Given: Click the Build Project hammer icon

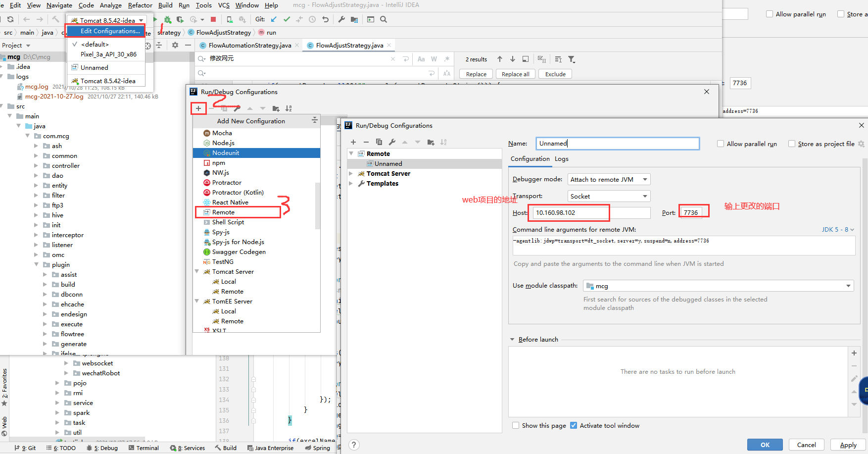Looking at the screenshot, I should [x=55, y=19].
